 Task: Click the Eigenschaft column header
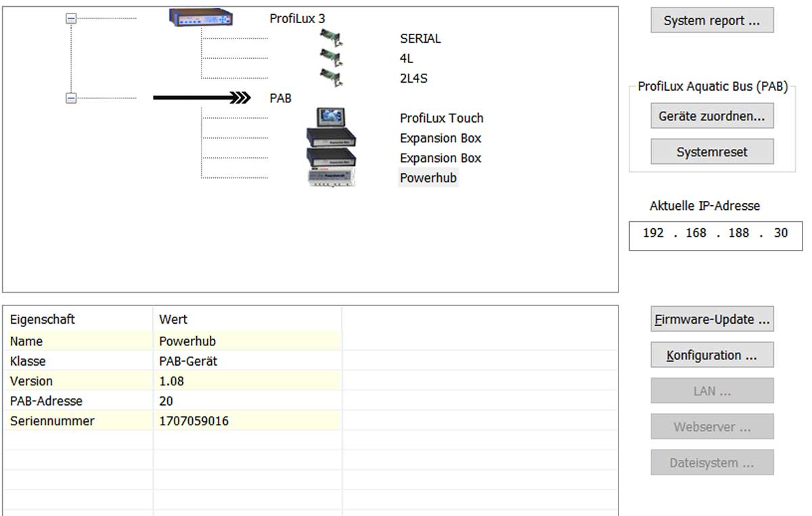43,319
